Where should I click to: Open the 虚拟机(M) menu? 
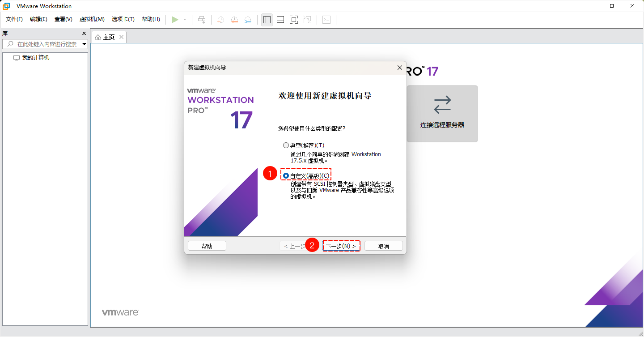pos(92,19)
